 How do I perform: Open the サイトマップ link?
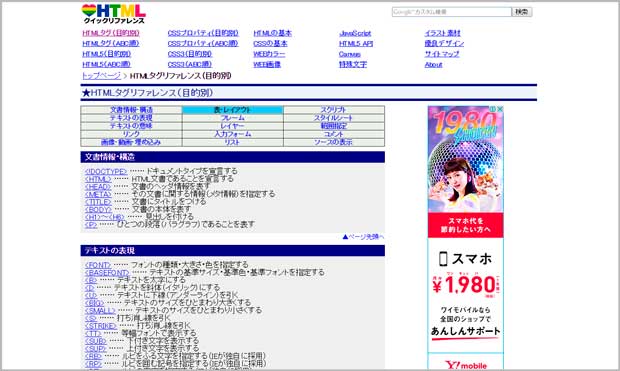[x=442, y=54]
